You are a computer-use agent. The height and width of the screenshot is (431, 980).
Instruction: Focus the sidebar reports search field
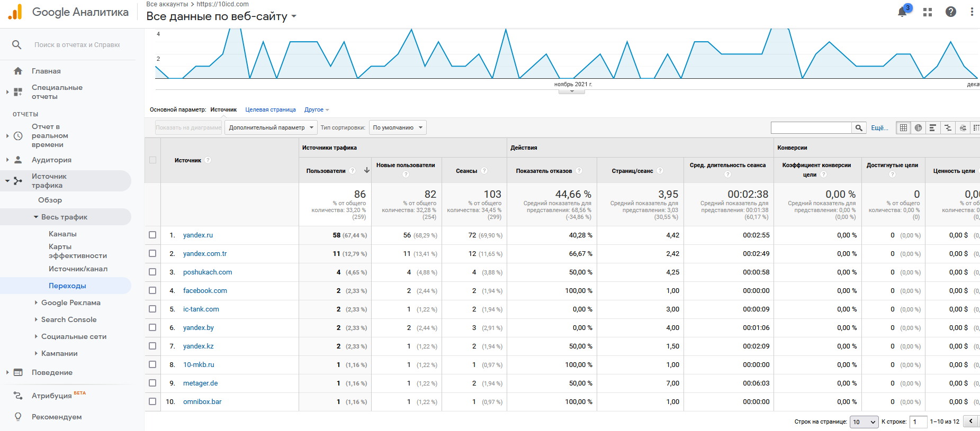tap(77, 45)
